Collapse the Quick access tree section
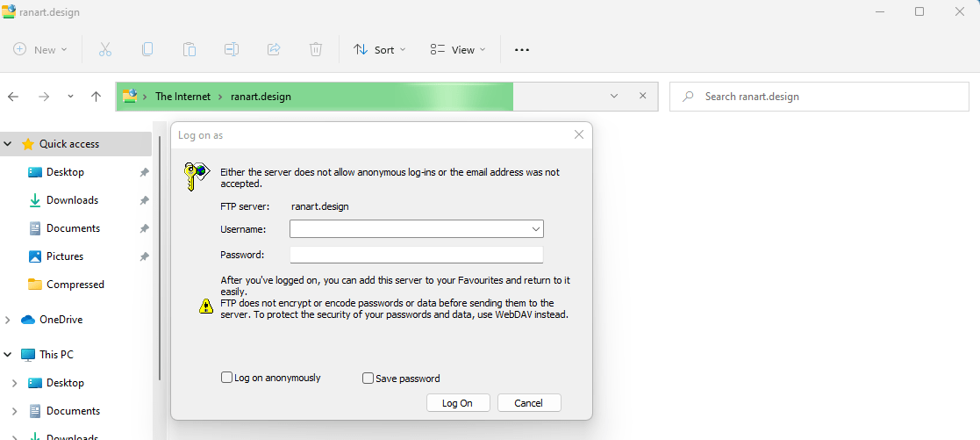The height and width of the screenshot is (440, 980). (8, 144)
